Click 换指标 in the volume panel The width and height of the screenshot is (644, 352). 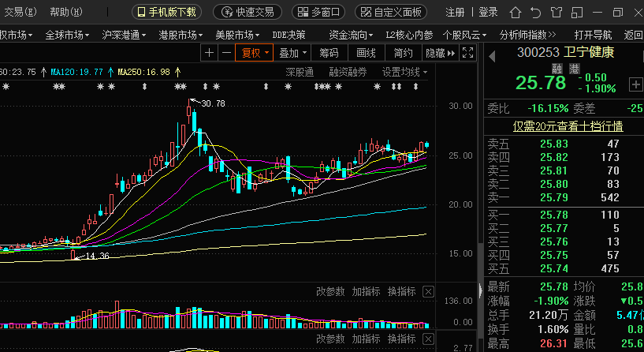click(402, 291)
